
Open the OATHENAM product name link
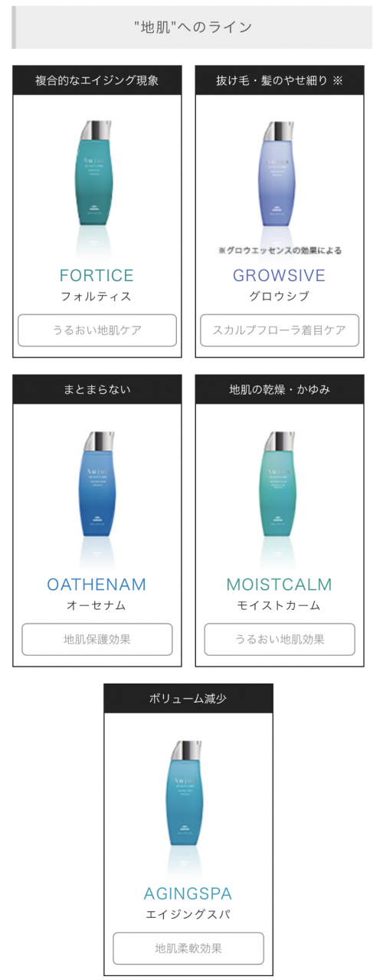pyautogui.click(x=97, y=585)
